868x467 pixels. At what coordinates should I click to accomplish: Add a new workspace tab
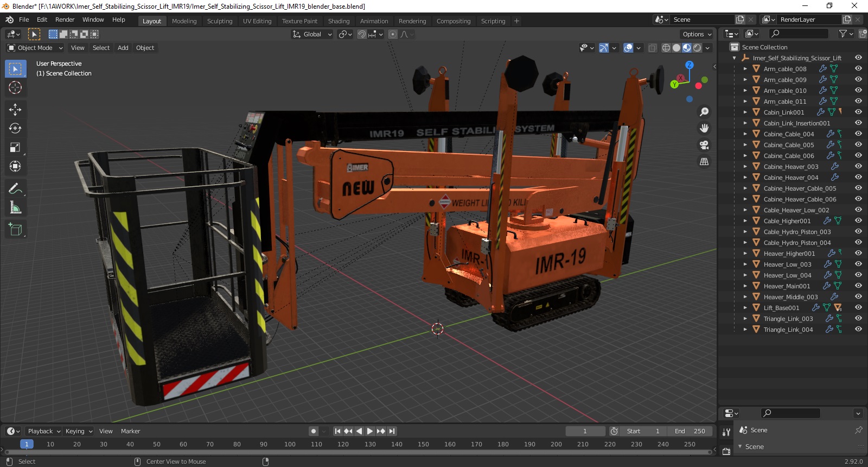[516, 21]
